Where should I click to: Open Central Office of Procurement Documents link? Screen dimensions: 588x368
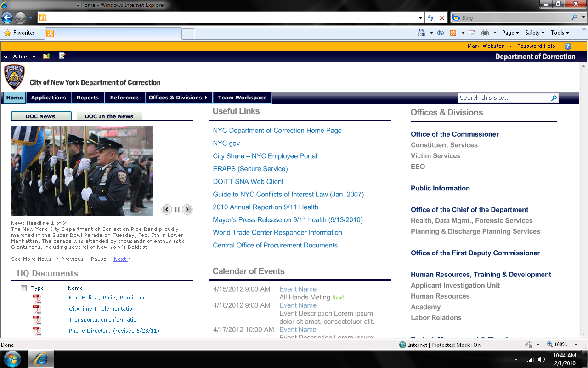tap(275, 245)
